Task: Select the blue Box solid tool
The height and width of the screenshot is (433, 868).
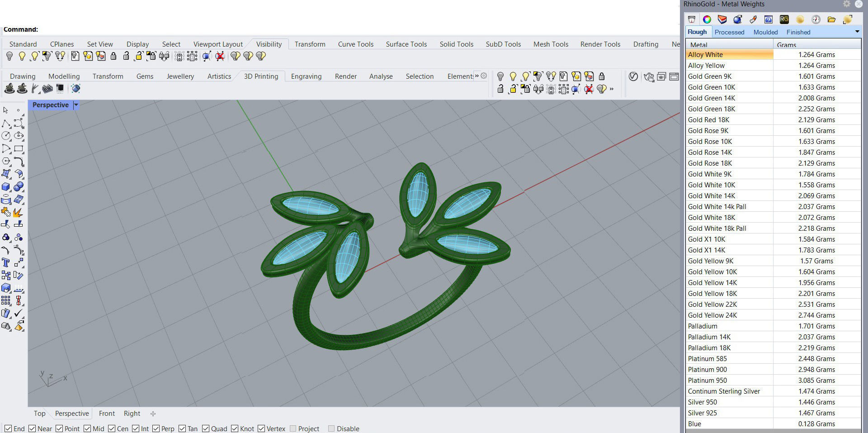Action: pyautogui.click(x=6, y=186)
